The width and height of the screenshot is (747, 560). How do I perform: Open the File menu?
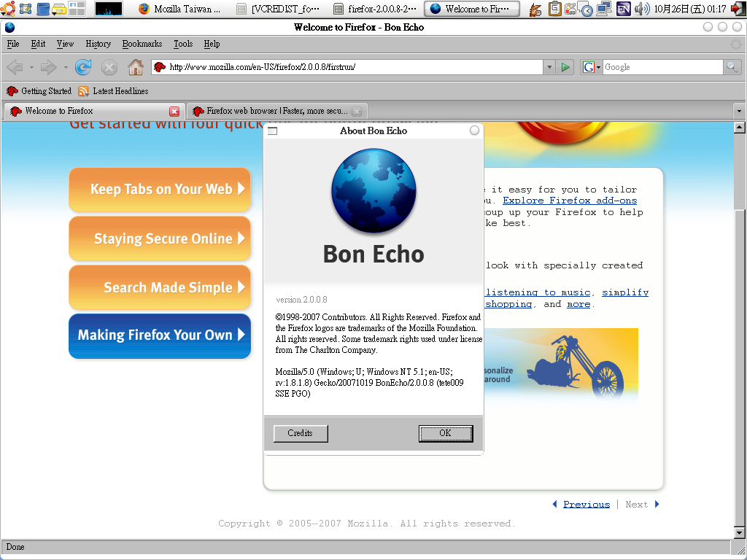point(13,44)
